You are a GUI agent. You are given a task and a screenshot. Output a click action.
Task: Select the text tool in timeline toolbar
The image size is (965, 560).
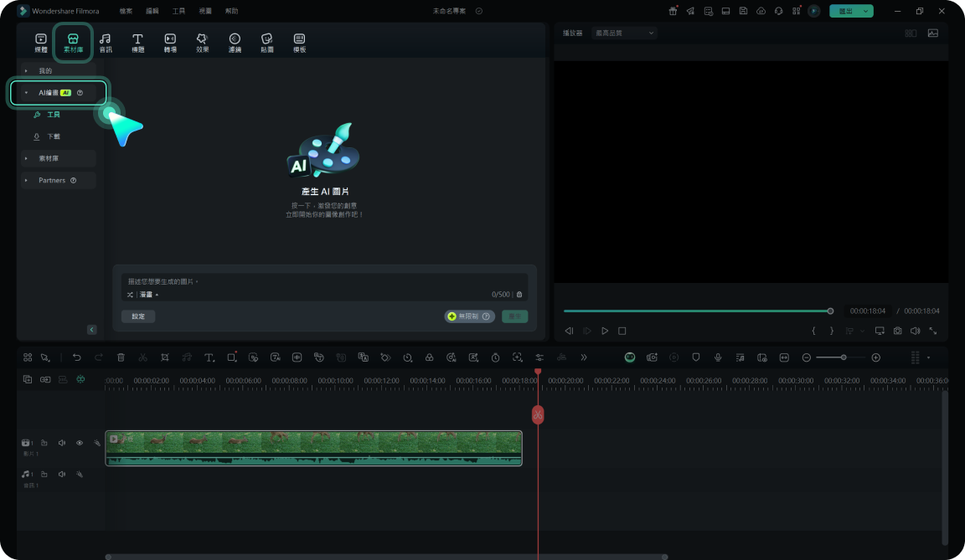point(209,357)
